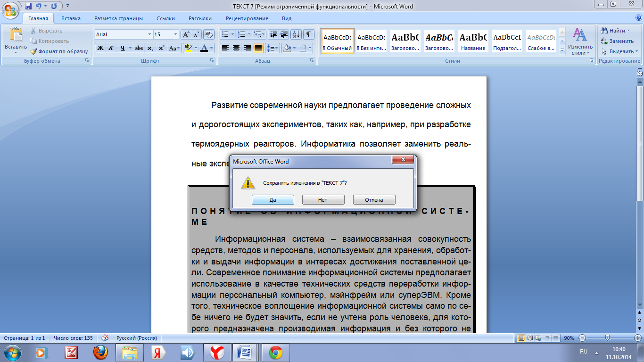
Task: Open the Выделить dropdown
Action: [619, 51]
